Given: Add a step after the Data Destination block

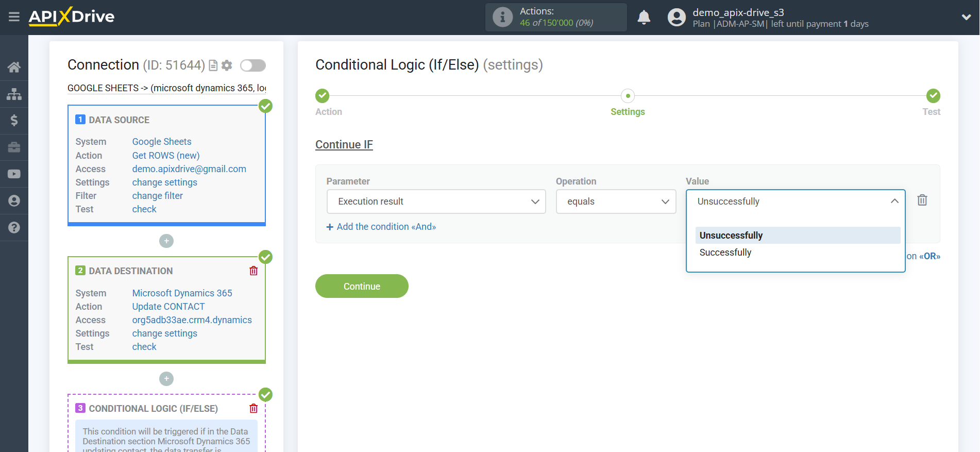Looking at the screenshot, I should click(x=166, y=379).
